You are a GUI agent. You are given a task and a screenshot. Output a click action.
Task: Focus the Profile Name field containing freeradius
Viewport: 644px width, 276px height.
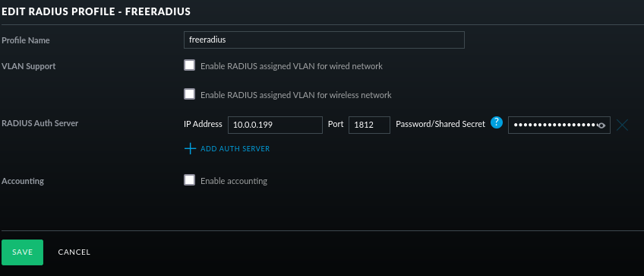click(x=324, y=40)
